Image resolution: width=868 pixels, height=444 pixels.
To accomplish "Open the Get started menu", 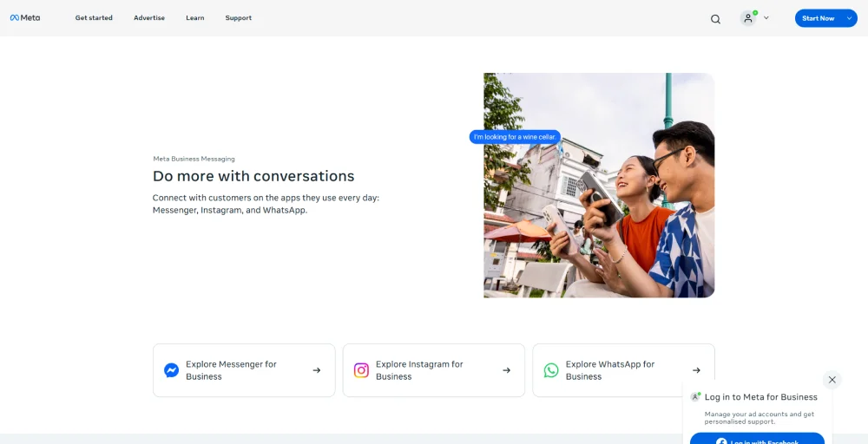I will coord(94,17).
